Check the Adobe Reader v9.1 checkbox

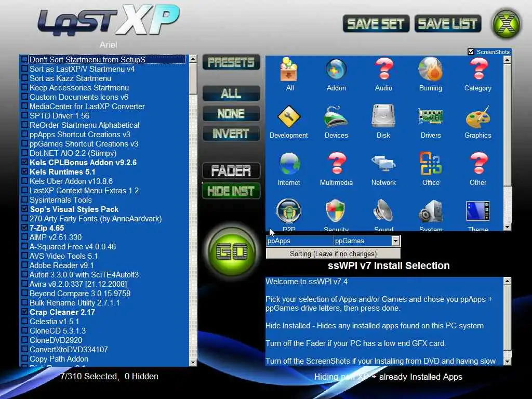tap(25, 264)
